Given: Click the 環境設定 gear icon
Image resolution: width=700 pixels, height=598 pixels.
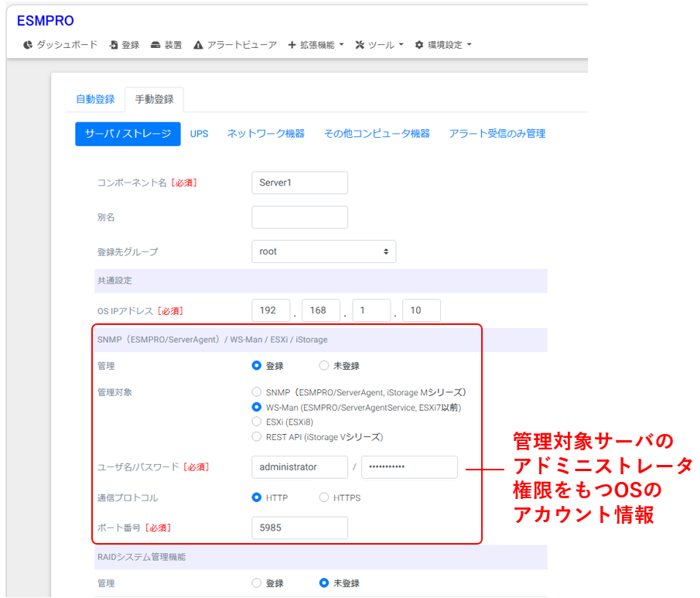Looking at the screenshot, I should pos(419,45).
